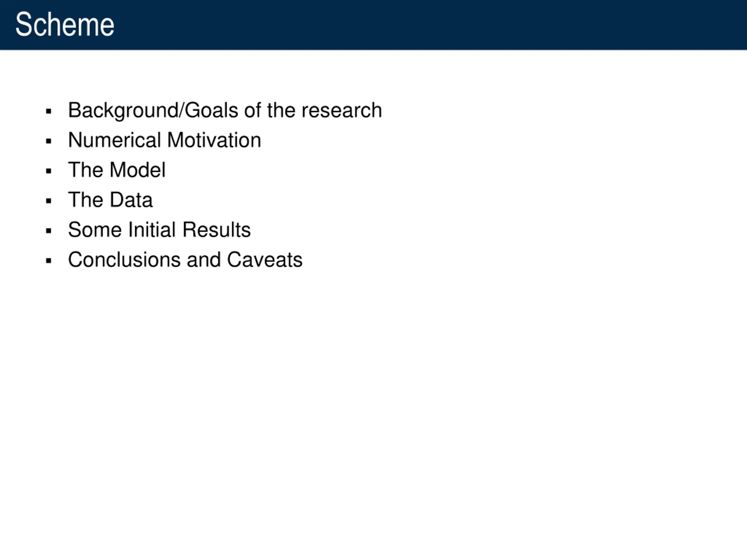The height and width of the screenshot is (560, 747).
Task: Click the "Numerical Motivation" bullet text
Action: click(x=165, y=140)
